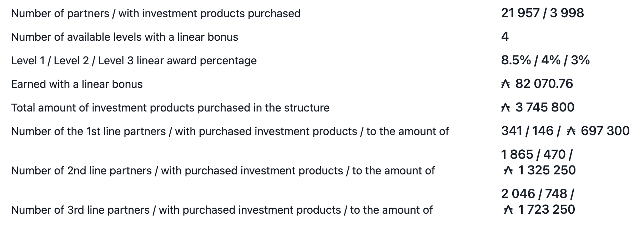The height and width of the screenshot is (228, 644).
Task: Click the currency symbol before 1 325 250
Action: [x=508, y=170]
